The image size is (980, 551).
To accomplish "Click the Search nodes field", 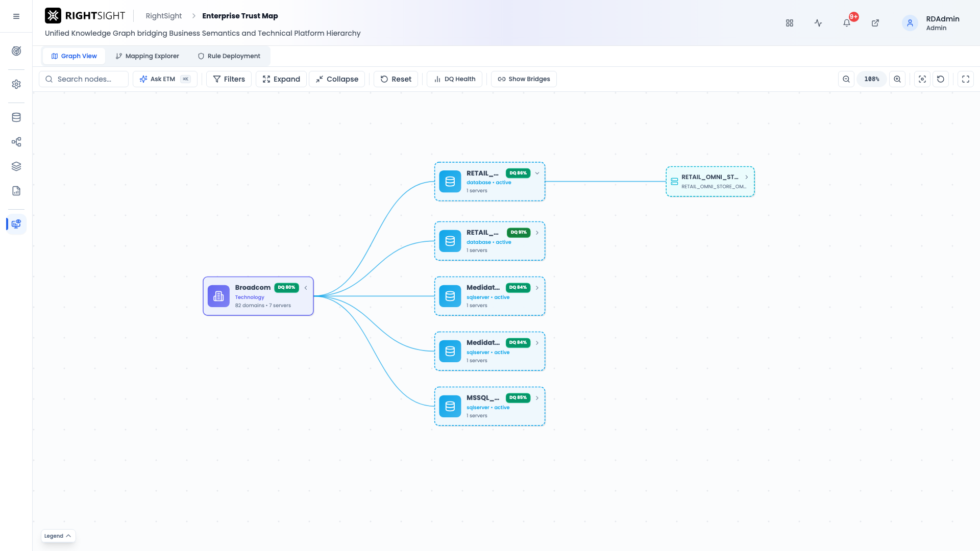I will click(x=84, y=79).
